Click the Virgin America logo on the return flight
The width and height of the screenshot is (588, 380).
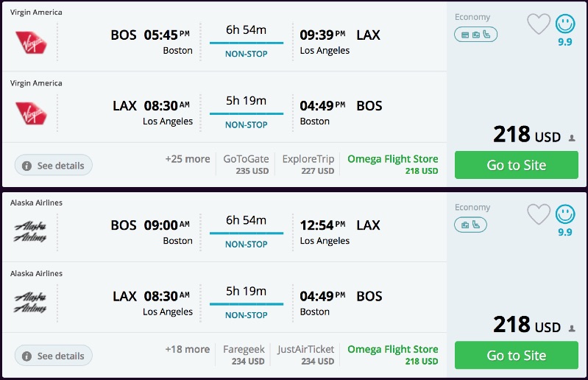(31, 113)
